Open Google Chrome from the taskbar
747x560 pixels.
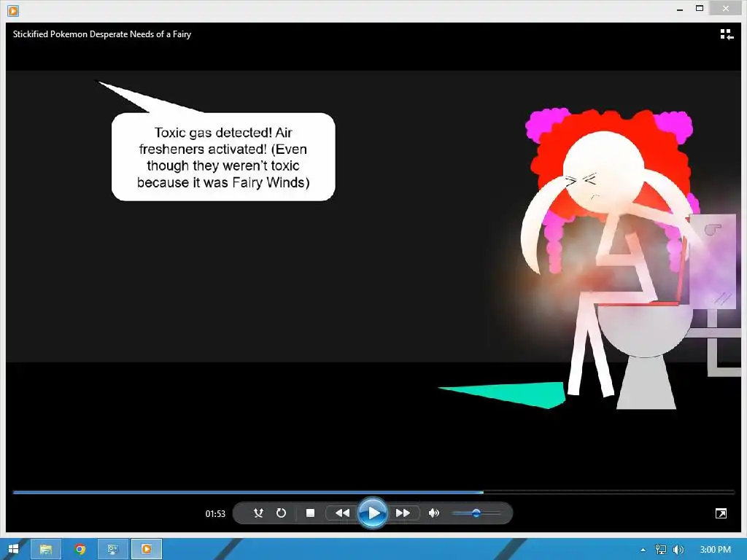80,549
